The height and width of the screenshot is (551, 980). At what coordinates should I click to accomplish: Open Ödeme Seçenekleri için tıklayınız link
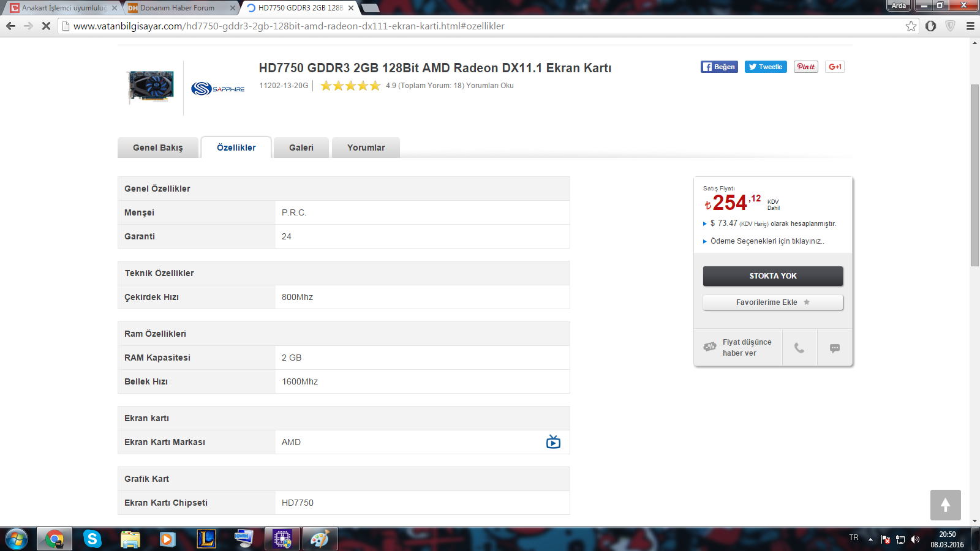(x=767, y=241)
